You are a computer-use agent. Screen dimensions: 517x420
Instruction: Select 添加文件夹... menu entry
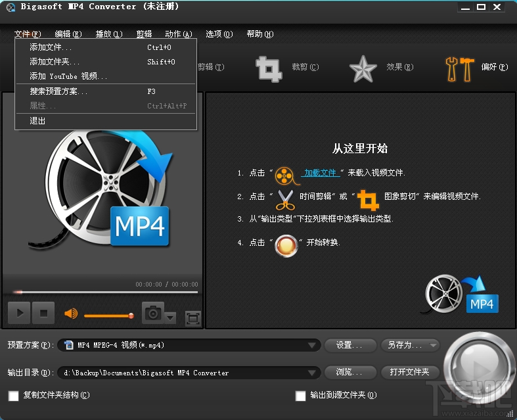pos(106,62)
